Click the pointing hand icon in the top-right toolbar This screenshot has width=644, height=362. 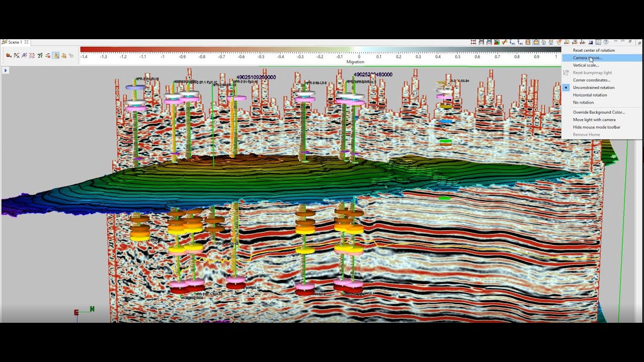pyautogui.click(x=559, y=42)
